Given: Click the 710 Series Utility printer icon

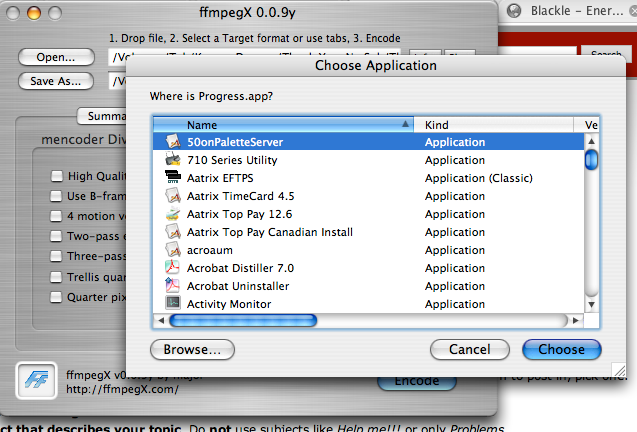Looking at the screenshot, I should click(173, 160).
